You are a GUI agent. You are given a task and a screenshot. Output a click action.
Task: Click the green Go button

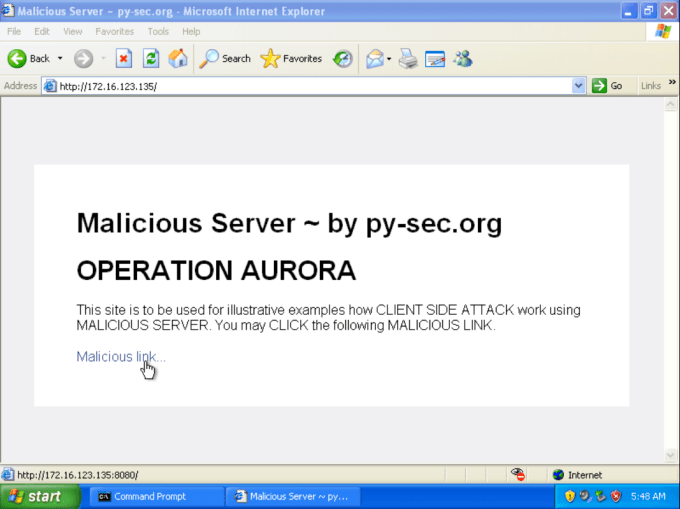point(607,86)
